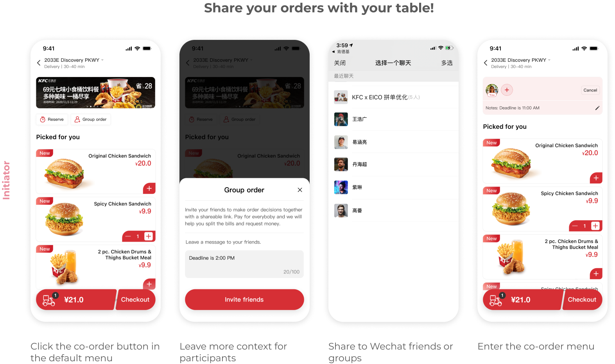The image size is (615, 364).
Task: Tap the Invite friends button
Action: (244, 299)
